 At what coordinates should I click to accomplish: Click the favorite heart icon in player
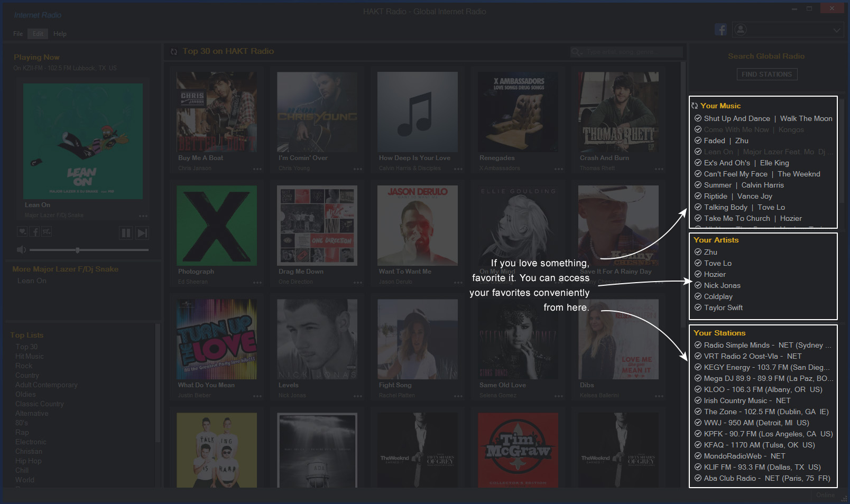click(22, 231)
